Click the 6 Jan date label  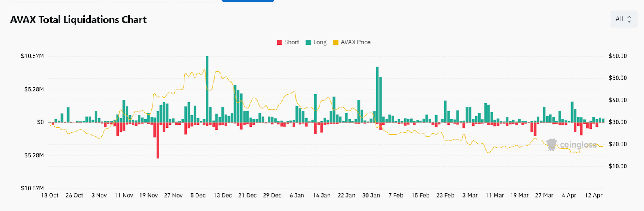[297, 195]
